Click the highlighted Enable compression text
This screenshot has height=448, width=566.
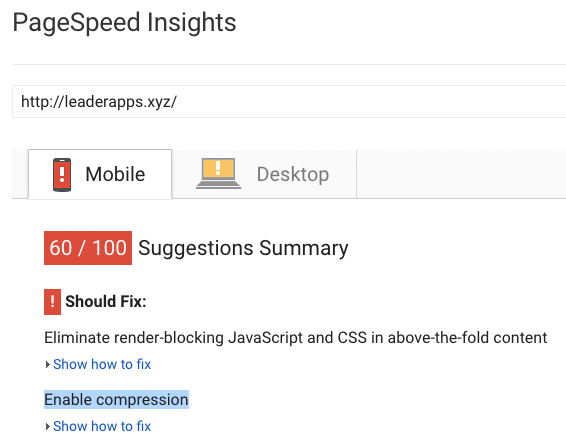[116, 400]
